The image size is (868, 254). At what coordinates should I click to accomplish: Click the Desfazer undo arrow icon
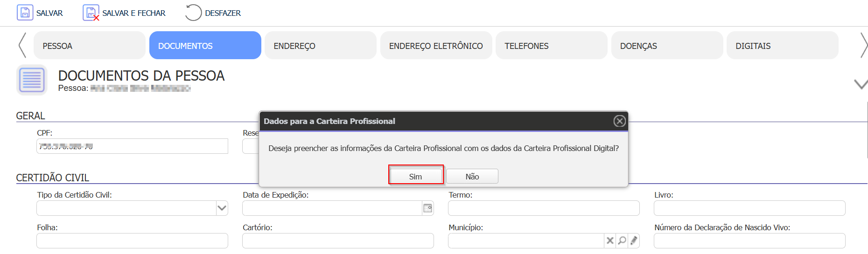pyautogui.click(x=193, y=13)
